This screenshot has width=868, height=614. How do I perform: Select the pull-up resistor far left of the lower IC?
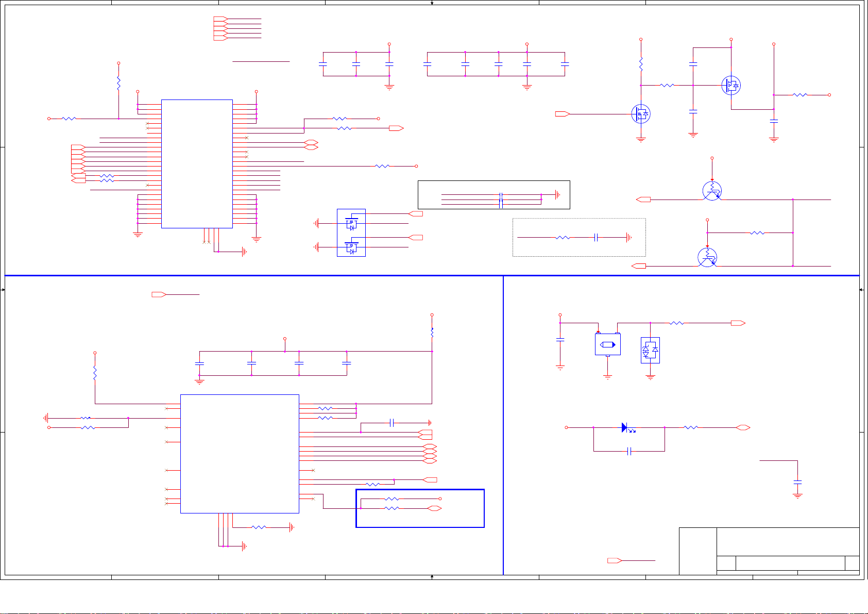[95, 373]
